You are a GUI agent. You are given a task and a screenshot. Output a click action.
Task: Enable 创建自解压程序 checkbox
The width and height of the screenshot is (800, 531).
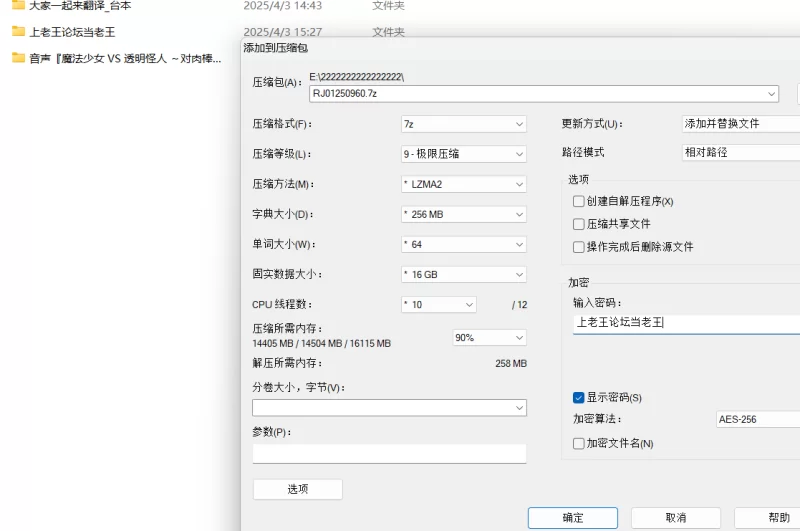pyautogui.click(x=579, y=201)
